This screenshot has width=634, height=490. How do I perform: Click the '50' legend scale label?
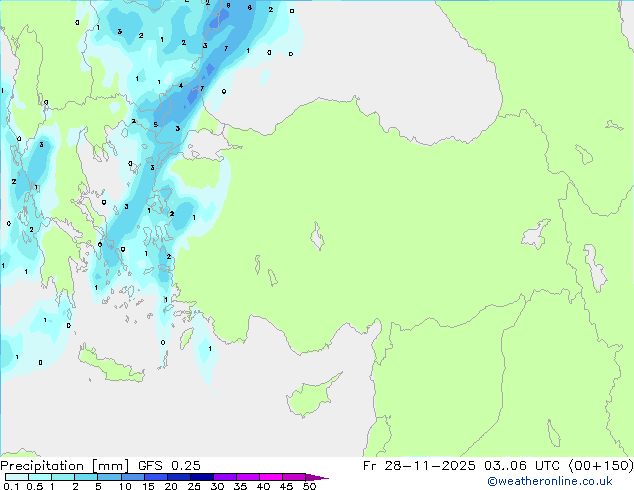pos(309,486)
